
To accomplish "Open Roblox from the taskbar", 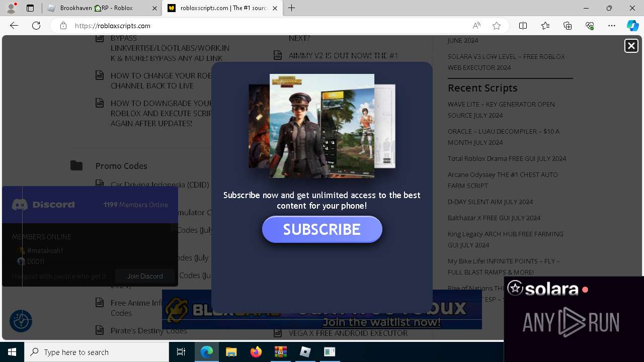I will point(305,352).
